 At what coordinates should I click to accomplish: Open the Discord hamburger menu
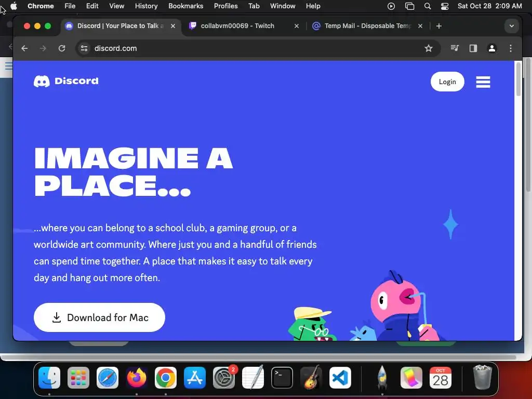pos(483,82)
